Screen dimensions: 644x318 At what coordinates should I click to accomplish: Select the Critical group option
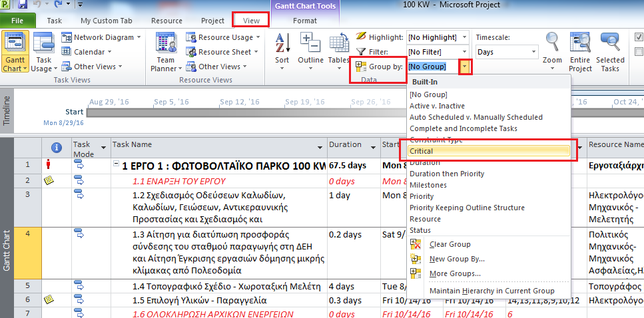(489, 151)
